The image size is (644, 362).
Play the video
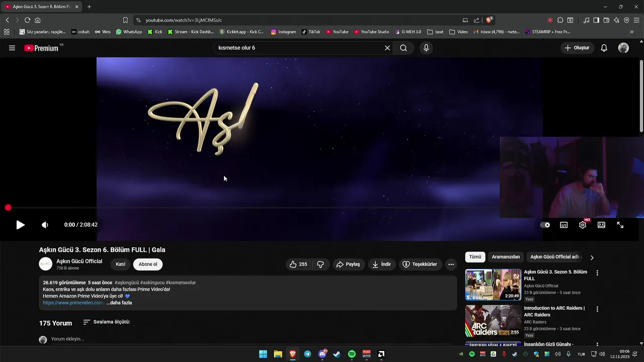(x=20, y=225)
